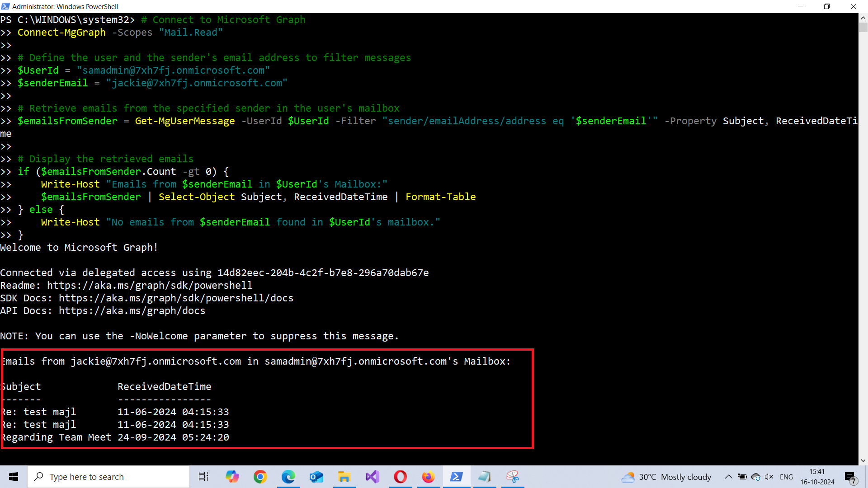Screen dimensions: 868x488
Task: Open the Windows Start menu
Action: [14, 477]
